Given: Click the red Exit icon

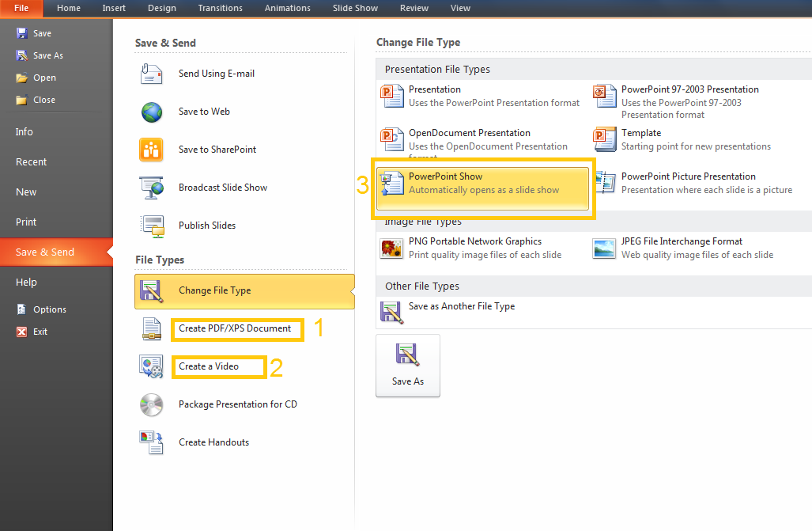Looking at the screenshot, I should pos(22,332).
